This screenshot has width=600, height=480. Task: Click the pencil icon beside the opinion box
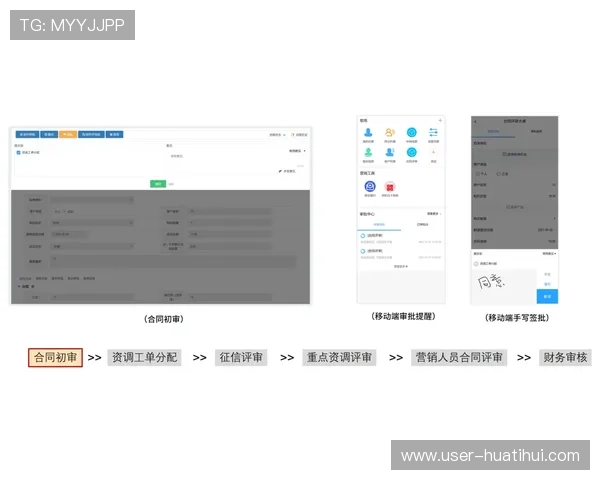click(x=280, y=171)
